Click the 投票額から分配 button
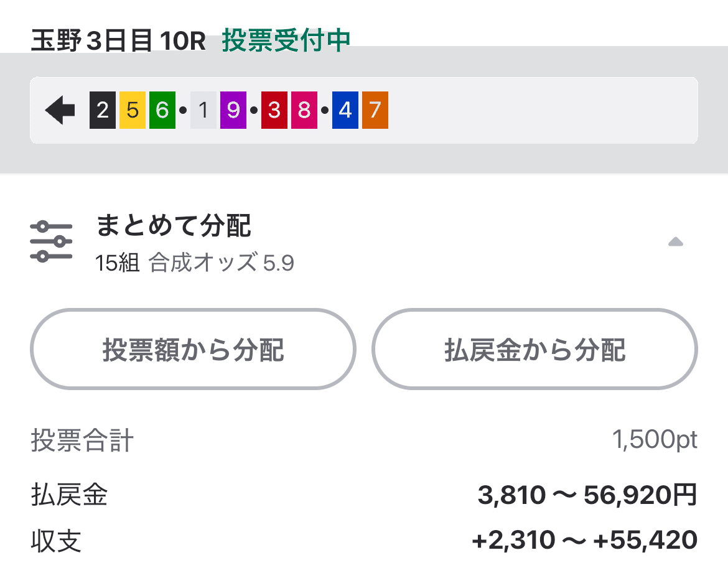The image size is (728, 573). [193, 349]
